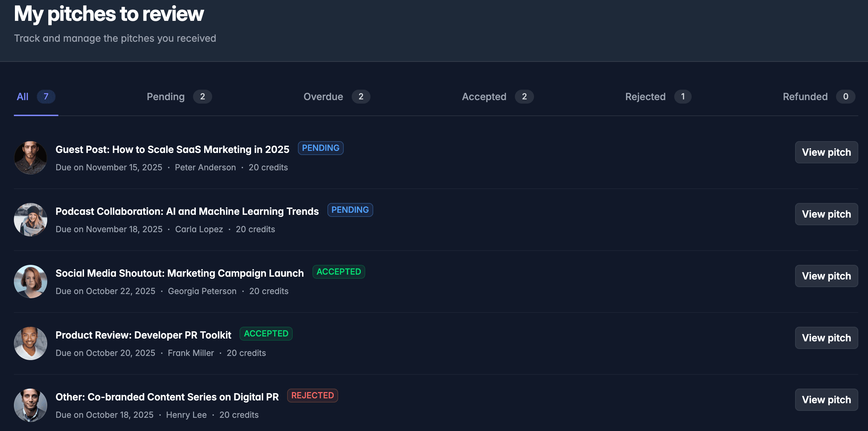View pitch for Developer PR Toolkit review

point(826,338)
